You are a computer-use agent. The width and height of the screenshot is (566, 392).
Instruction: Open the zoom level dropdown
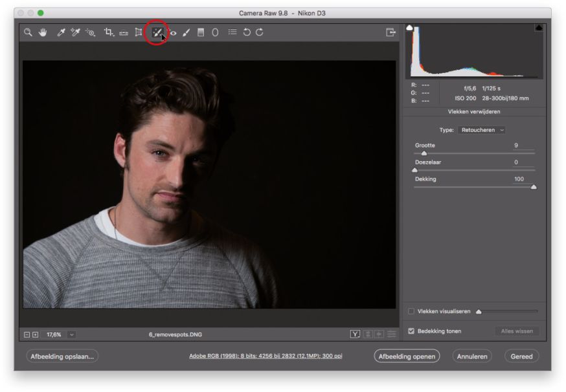point(71,334)
